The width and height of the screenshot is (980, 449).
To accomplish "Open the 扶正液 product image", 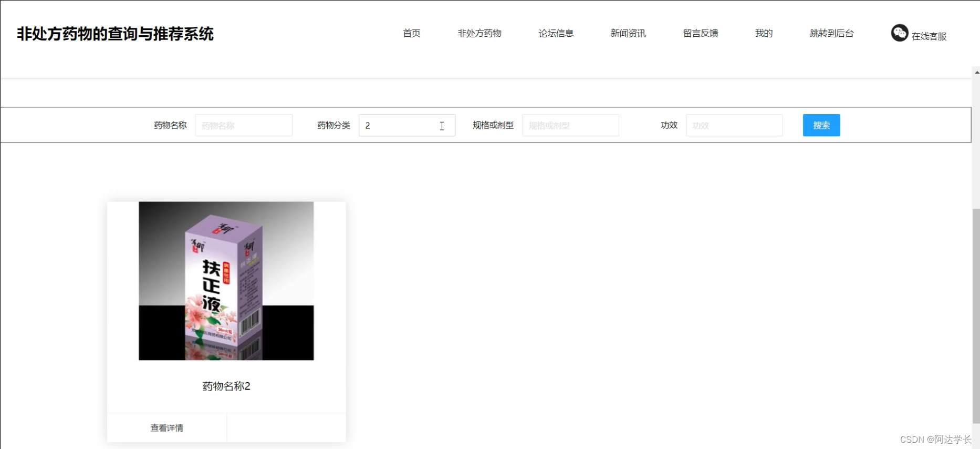I will click(x=226, y=281).
